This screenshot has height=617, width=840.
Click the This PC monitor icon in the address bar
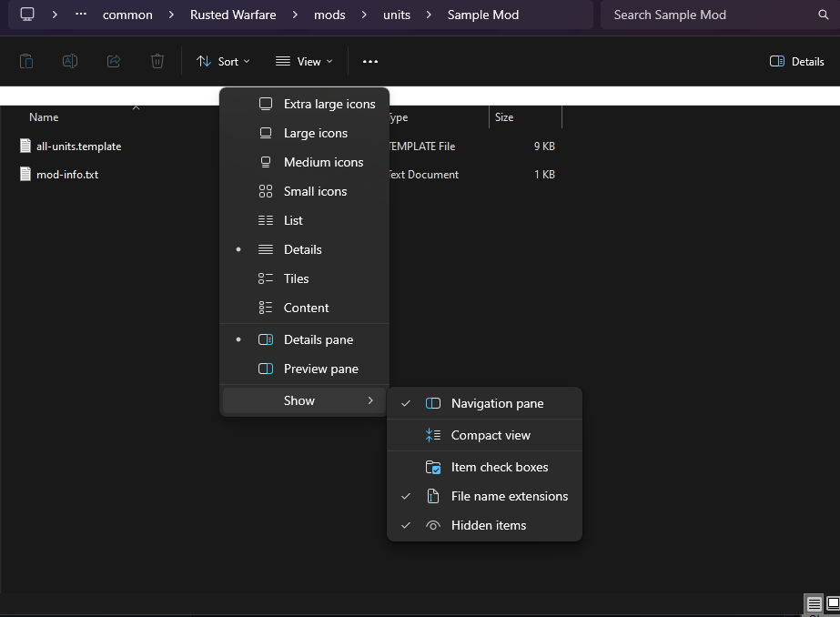[27, 15]
